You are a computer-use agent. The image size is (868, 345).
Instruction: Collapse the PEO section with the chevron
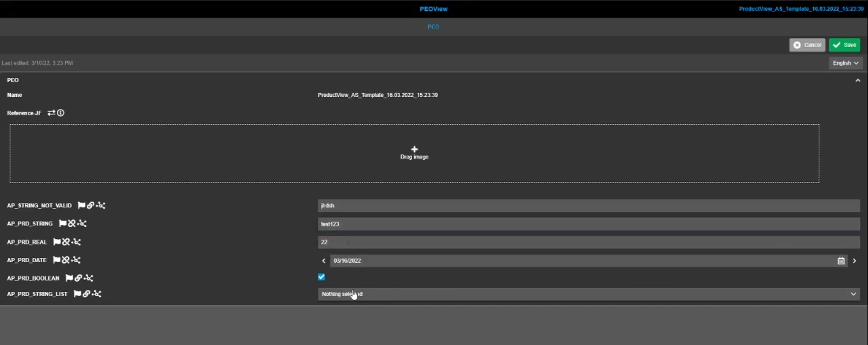(x=858, y=80)
